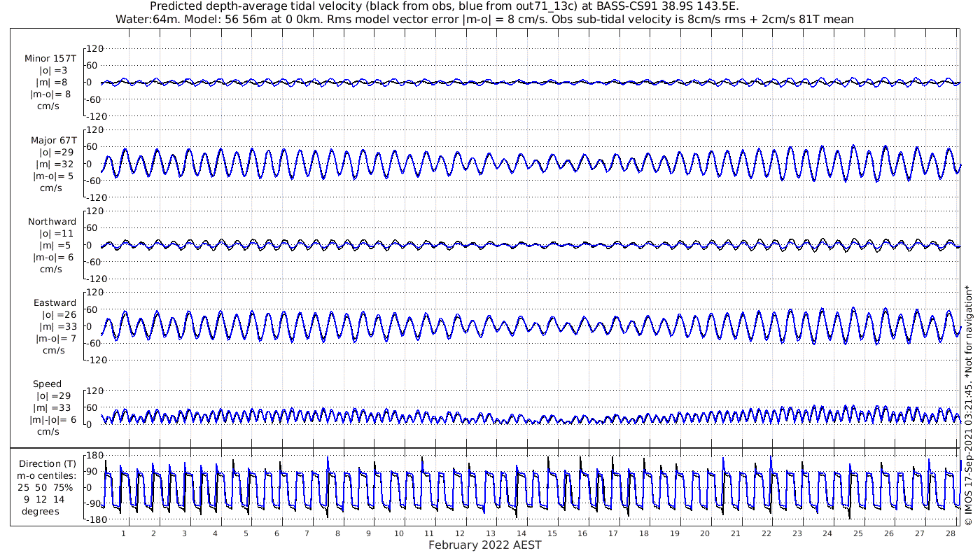Click the "25 50 75%" centile header

[x=45, y=487]
